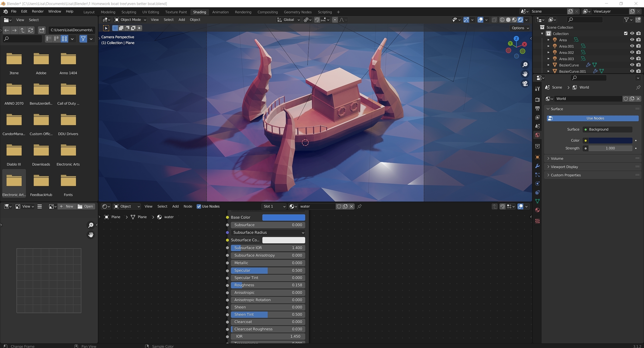The width and height of the screenshot is (644, 348).
Task: Switch to rendered viewport shading icon
Action: point(520,20)
